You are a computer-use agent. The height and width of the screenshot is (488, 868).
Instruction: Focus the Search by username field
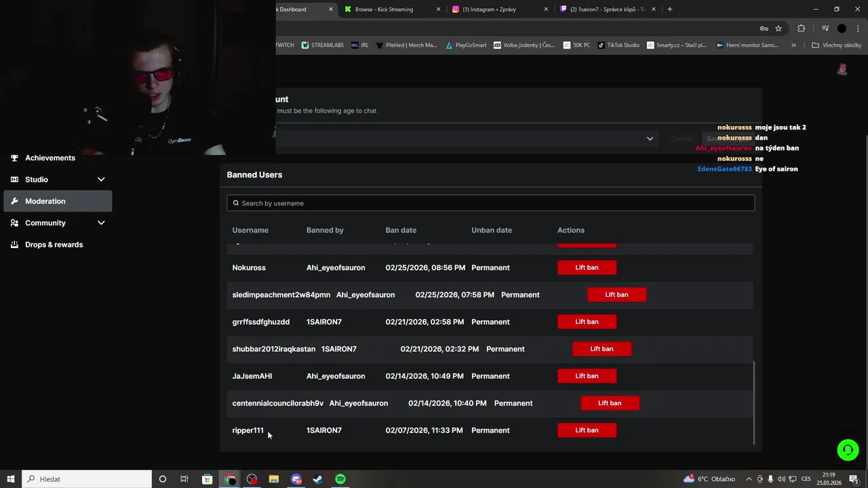[490, 203]
